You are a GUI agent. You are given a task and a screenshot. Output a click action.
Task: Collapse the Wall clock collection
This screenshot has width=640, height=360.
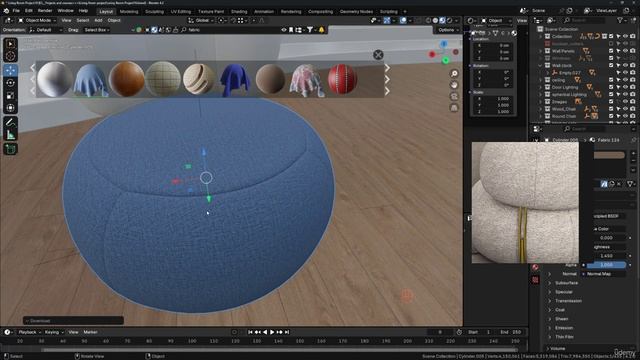[540, 65]
